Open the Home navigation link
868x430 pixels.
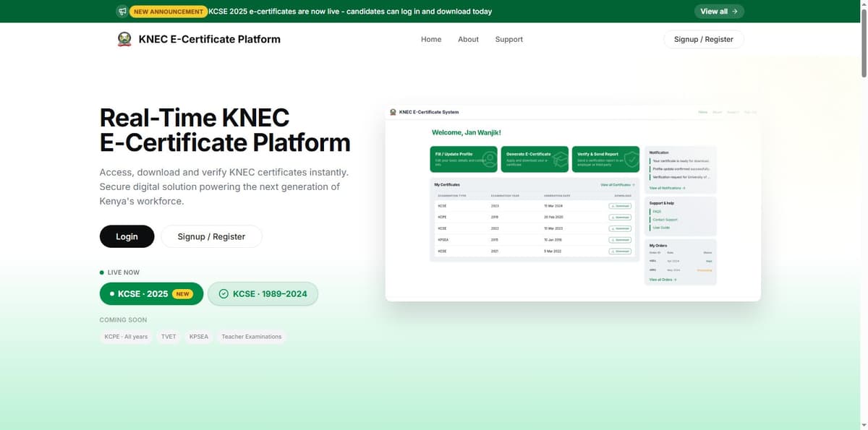[431, 39]
